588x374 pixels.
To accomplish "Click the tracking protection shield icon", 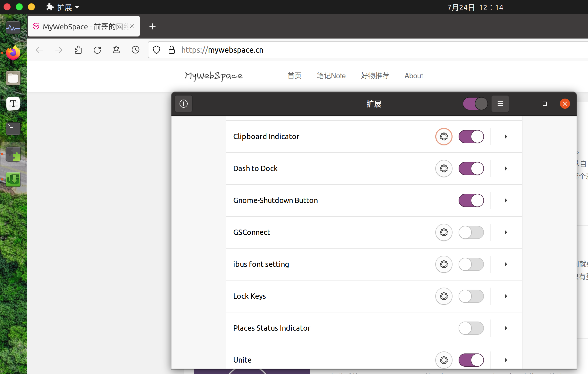I will [x=156, y=50].
